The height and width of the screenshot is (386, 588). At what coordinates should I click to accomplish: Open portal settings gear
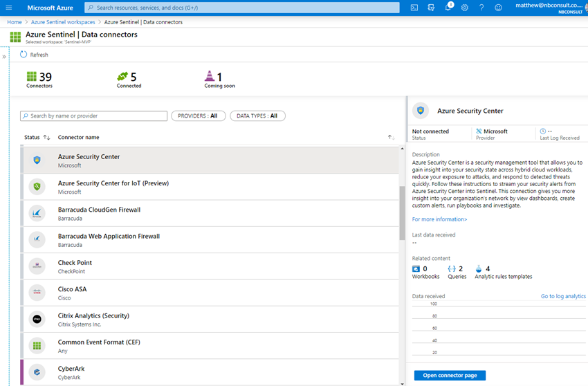(x=465, y=8)
